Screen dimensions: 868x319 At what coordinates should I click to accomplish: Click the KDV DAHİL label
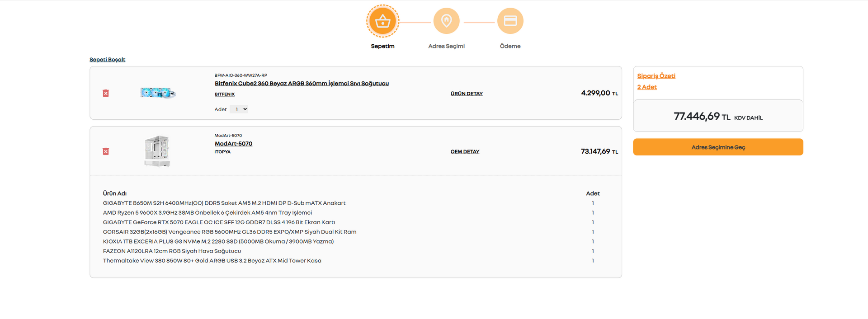[748, 118]
